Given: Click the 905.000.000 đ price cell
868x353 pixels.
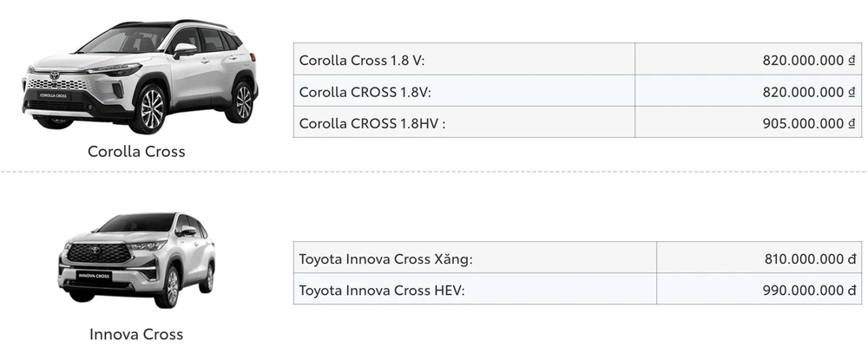Looking at the screenshot, I should click(x=808, y=122).
